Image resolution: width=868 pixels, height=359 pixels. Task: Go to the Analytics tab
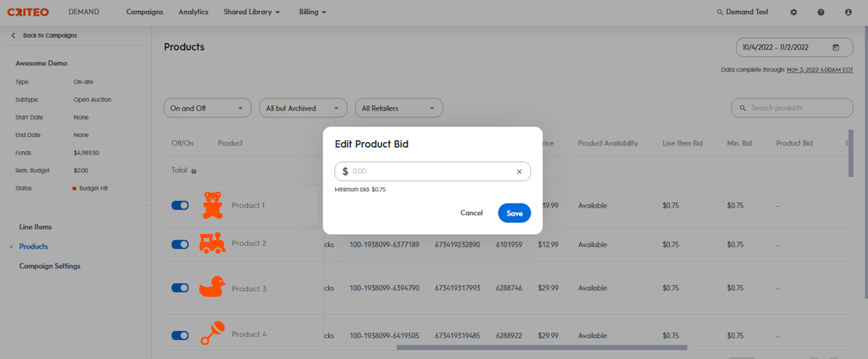193,12
